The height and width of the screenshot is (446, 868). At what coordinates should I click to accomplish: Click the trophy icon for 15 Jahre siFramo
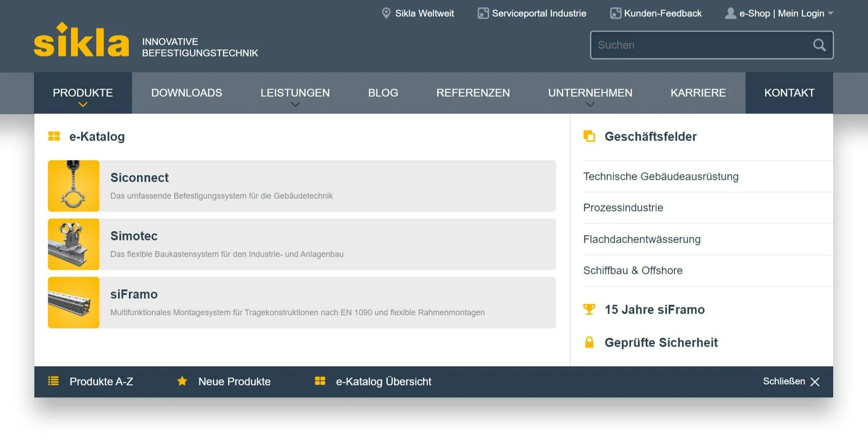point(589,310)
